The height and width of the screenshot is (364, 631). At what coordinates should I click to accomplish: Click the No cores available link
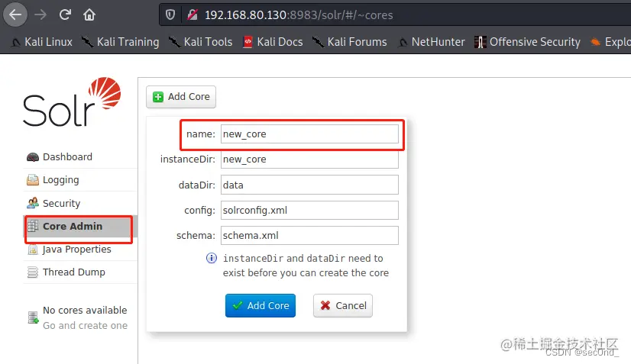point(85,310)
